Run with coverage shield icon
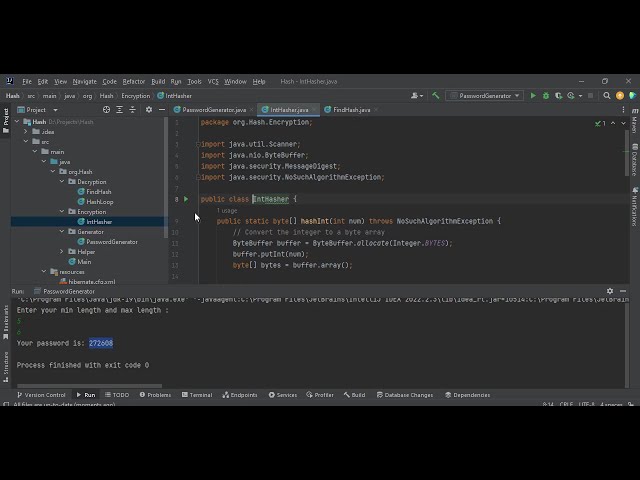 point(558,96)
